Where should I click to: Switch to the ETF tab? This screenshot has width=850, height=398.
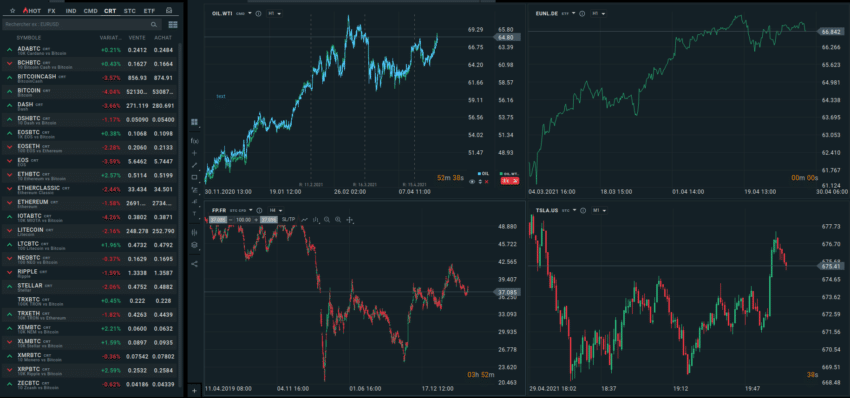[149, 10]
